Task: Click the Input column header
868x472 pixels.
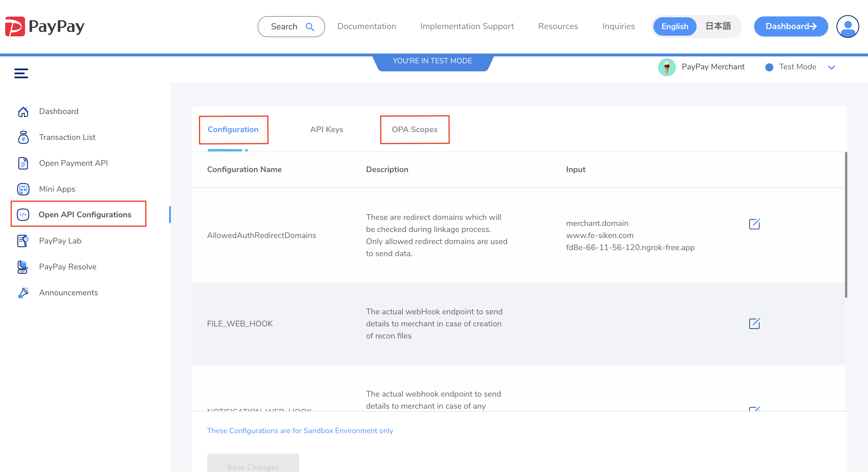Action: 576,170
